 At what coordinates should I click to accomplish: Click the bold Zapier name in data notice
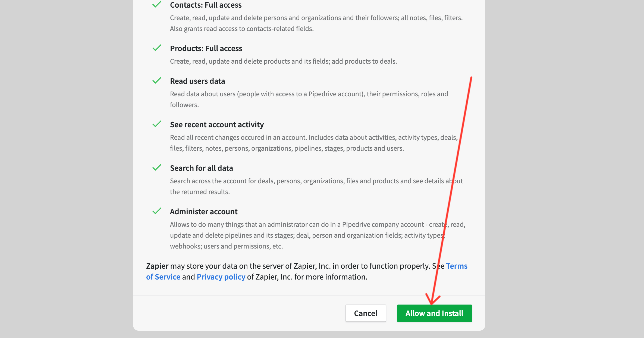pyautogui.click(x=157, y=266)
